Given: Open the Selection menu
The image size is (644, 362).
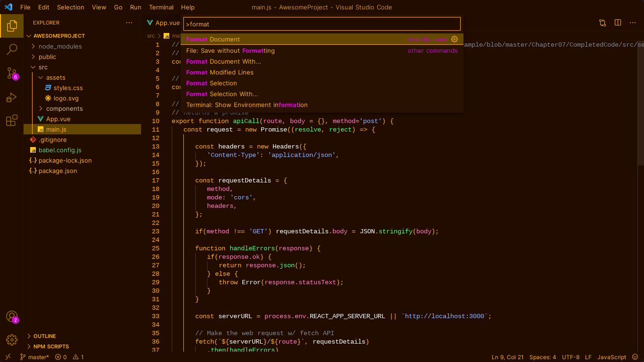Looking at the screenshot, I should (x=71, y=7).
